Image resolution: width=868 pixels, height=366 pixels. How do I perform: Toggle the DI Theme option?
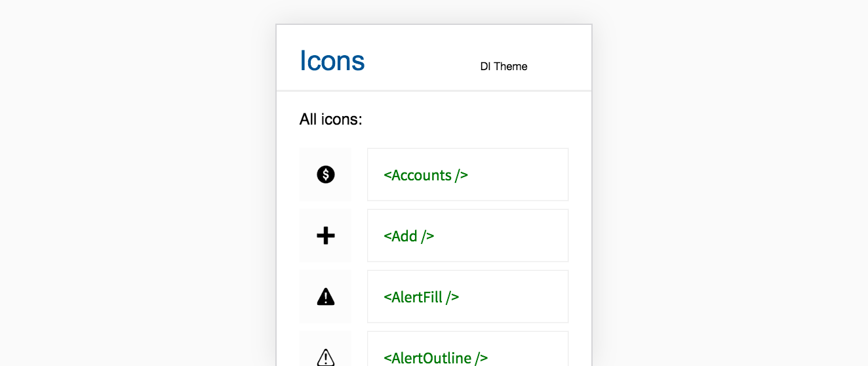point(503,66)
